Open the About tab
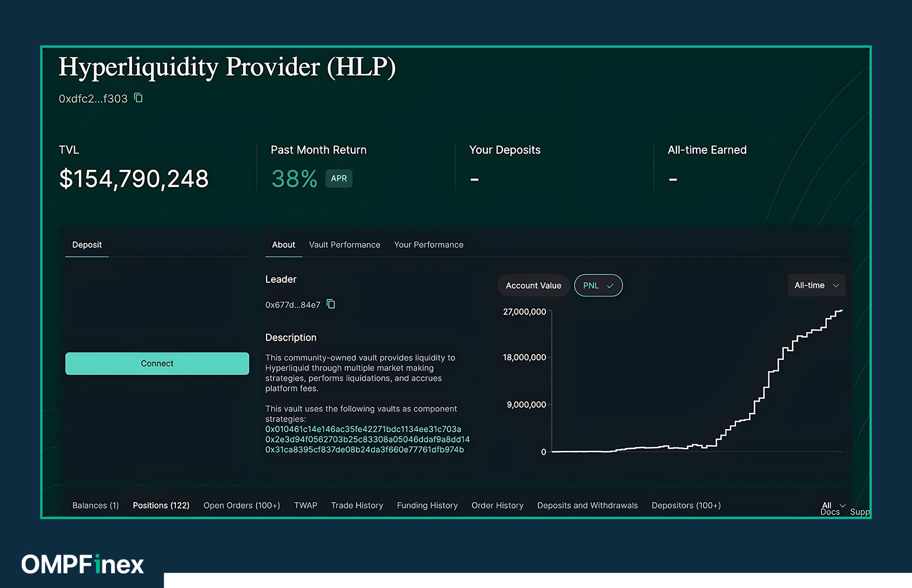This screenshot has width=912, height=588. pos(284,245)
